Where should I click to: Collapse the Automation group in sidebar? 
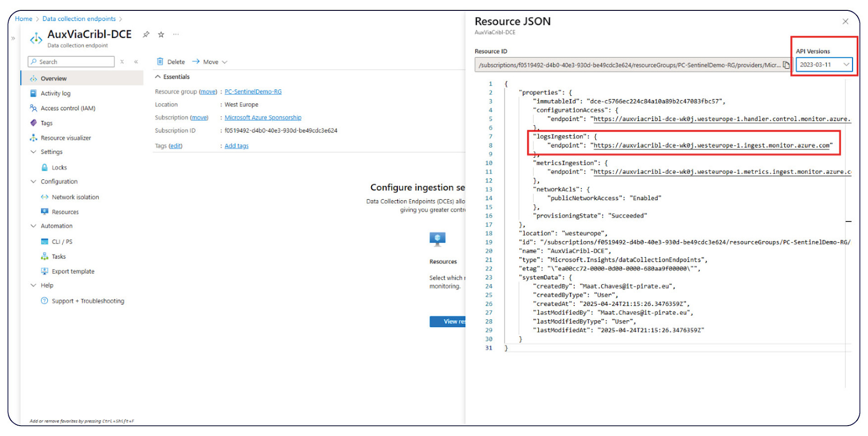pos(33,226)
